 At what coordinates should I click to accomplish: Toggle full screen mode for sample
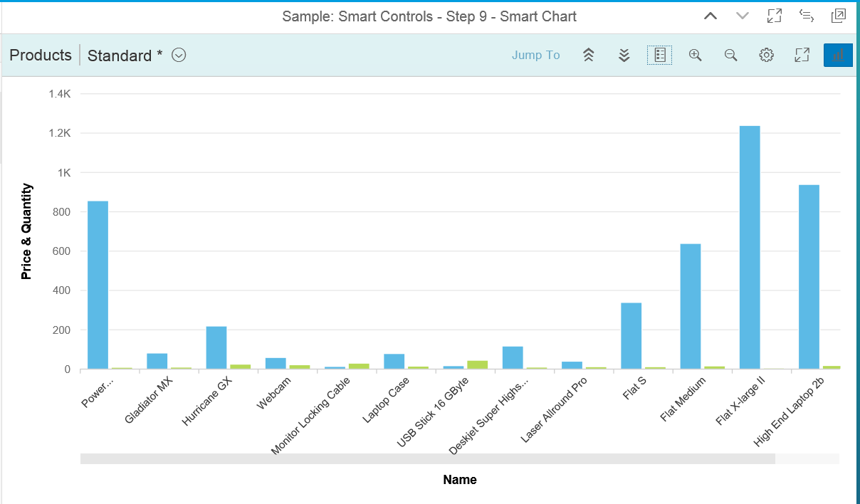click(775, 16)
